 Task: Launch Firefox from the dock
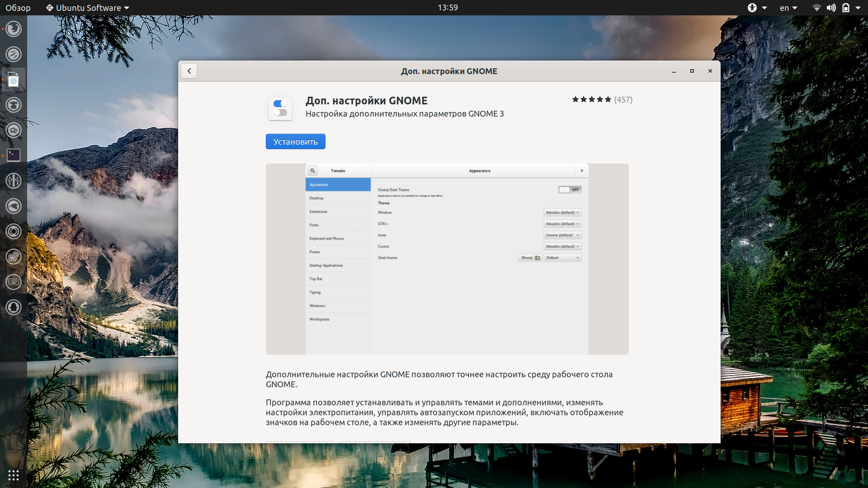(x=14, y=29)
